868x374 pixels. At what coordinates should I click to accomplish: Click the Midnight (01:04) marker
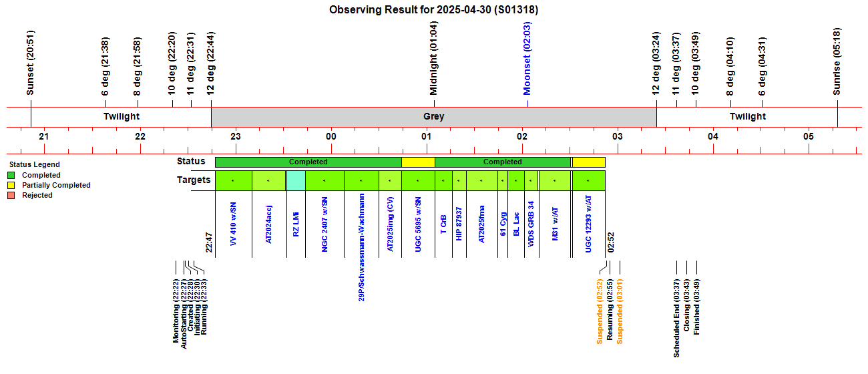(x=433, y=59)
